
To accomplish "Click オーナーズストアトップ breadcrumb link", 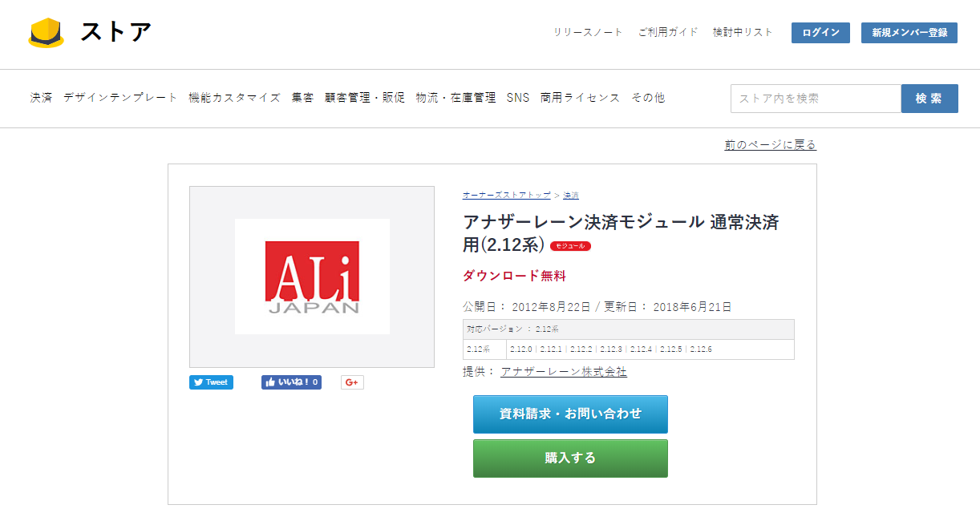I will pos(507,196).
